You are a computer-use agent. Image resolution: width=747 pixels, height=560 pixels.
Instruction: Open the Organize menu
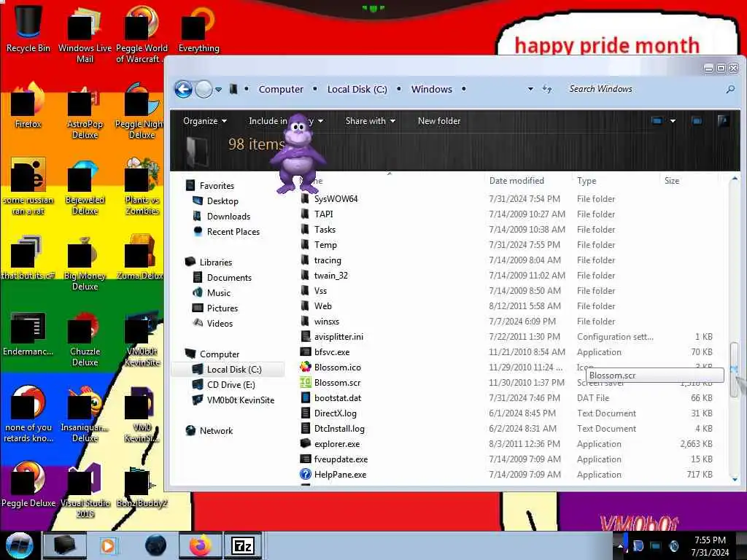[205, 121]
